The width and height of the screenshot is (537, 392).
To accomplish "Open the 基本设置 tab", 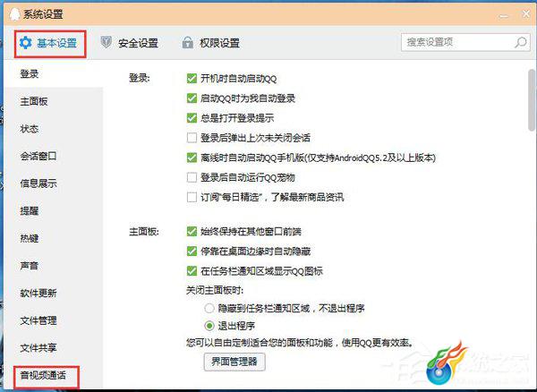I will (x=48, y=43).
